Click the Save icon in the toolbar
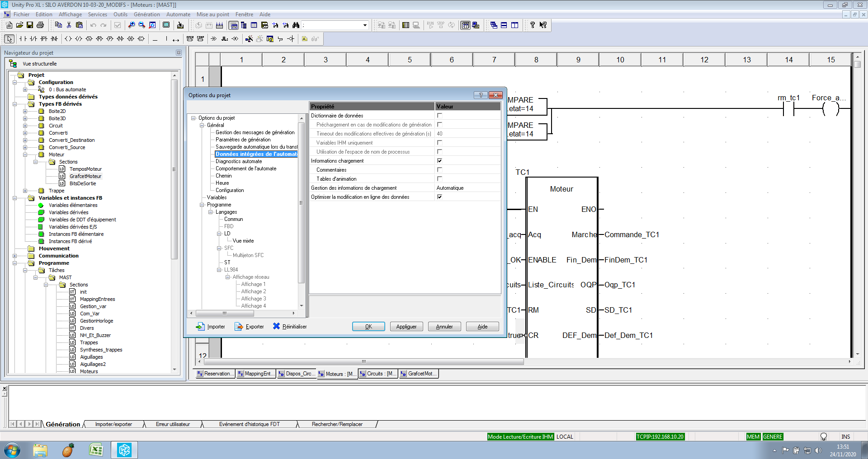This screenshot has width=868, height=459. [30, 25]
